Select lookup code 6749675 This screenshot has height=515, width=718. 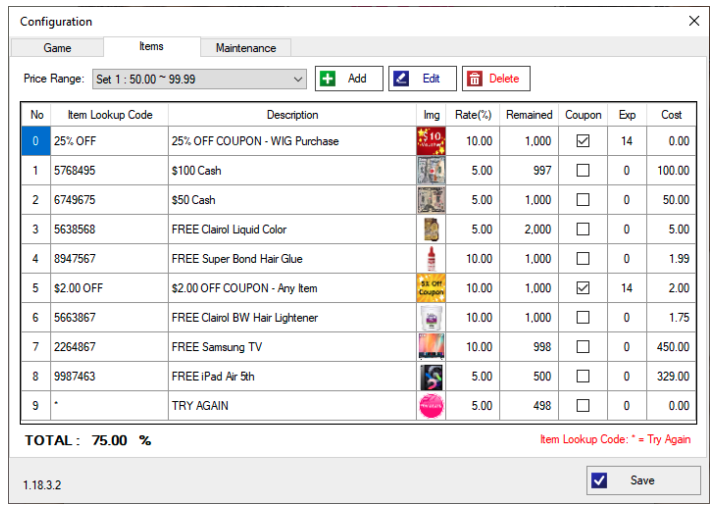coord(75,200)
